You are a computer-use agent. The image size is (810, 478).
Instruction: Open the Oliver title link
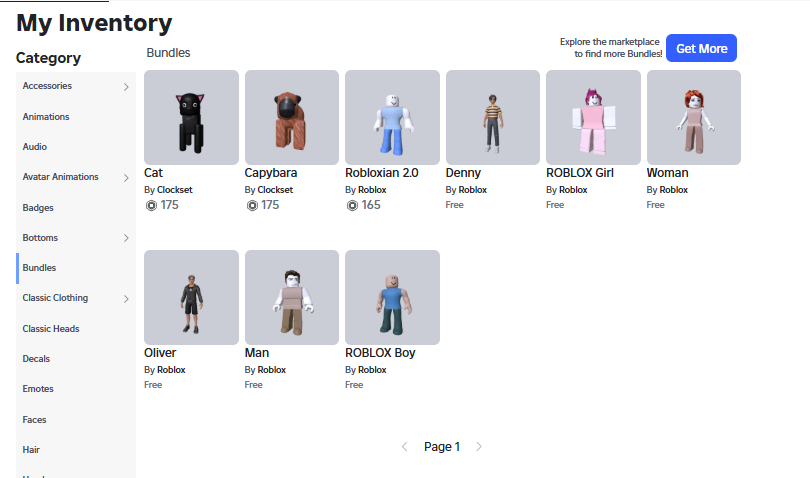[160, 353]
